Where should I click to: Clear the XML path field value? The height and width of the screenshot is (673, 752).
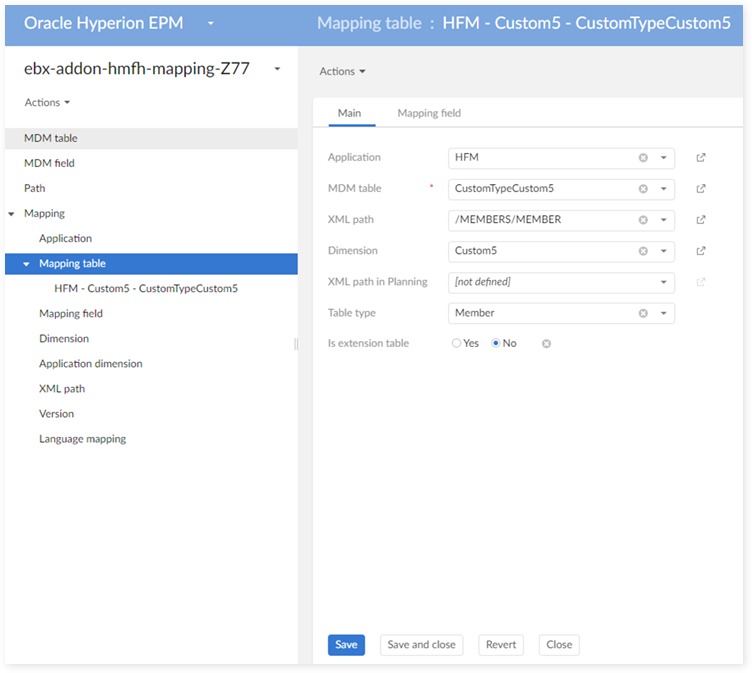(643, 220)
